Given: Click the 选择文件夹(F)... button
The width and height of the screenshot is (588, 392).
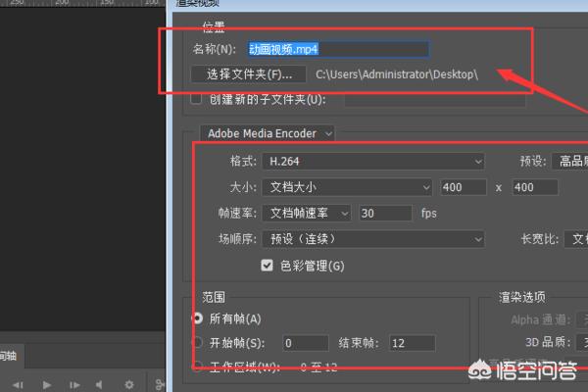Looking at the screenshot, I should point(249,73).
